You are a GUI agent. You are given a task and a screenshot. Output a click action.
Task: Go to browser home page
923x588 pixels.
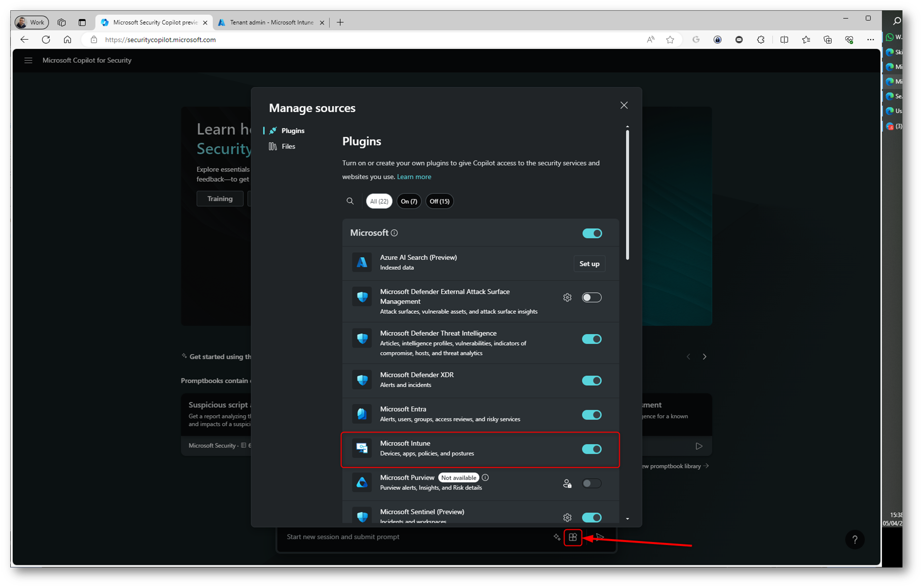[67, 40]
